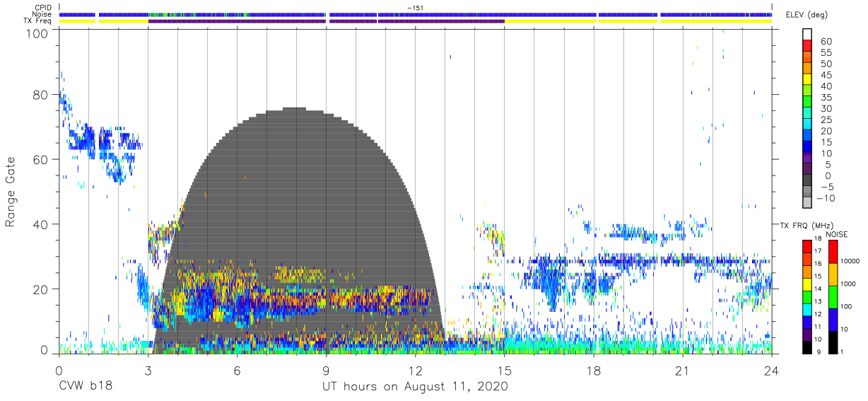Click the UT hours on August 11, 2020 title
The image size is (868, 401).
pos(415,387)
